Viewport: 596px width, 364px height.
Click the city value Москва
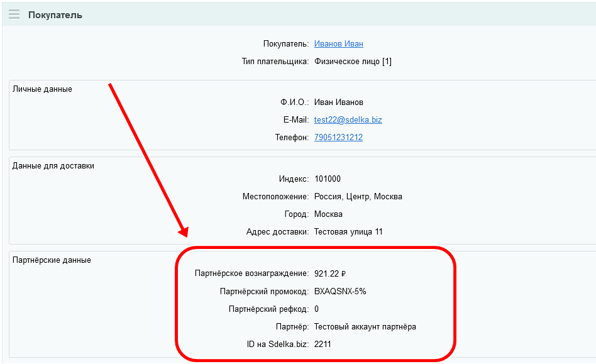pyautogui.click(x=328, y=214)
